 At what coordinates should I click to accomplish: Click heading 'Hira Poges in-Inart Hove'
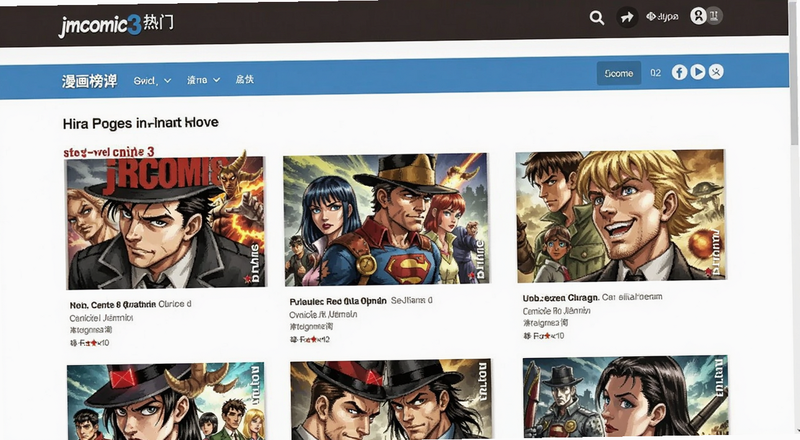point(140,123)
